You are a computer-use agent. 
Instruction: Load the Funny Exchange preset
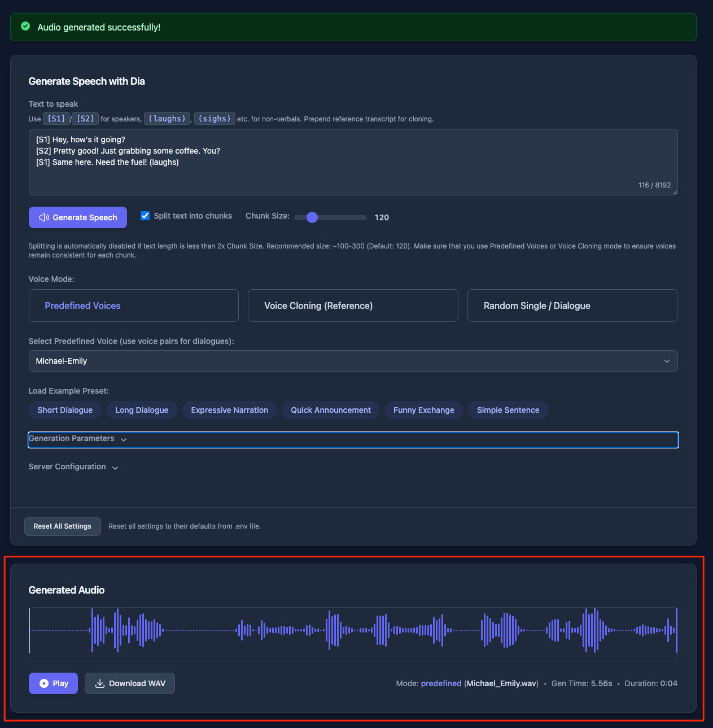pos(424,410)
